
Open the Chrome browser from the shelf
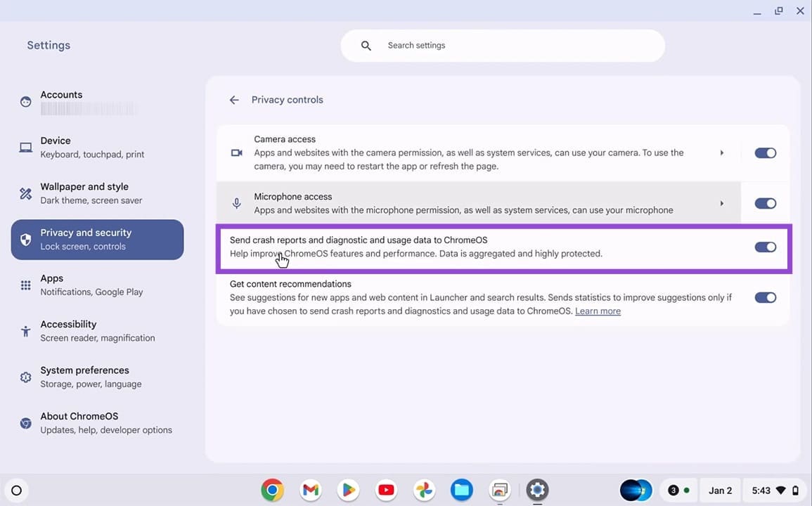(272, 490)
